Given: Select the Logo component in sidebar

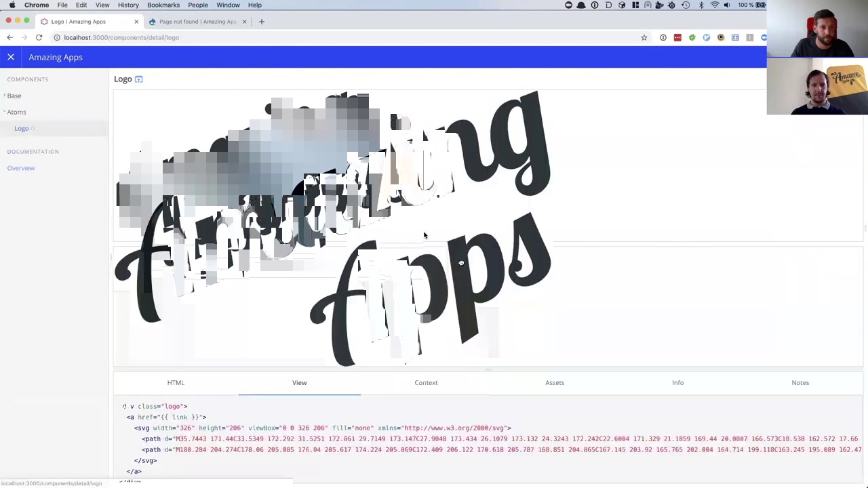Looking at the screenshot, I should pyautogui.click(x=22, y=128).
